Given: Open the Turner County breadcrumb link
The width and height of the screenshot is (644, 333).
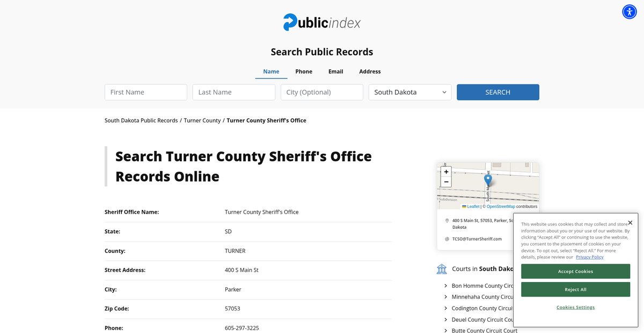Looking at the screenshot, I should click(202, 120).
